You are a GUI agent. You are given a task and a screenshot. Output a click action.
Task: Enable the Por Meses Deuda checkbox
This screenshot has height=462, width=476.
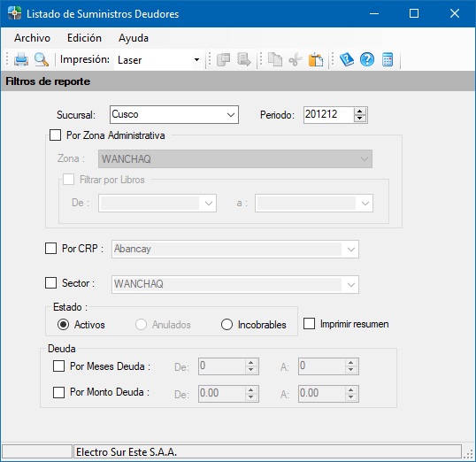click(x=58, y=366)
